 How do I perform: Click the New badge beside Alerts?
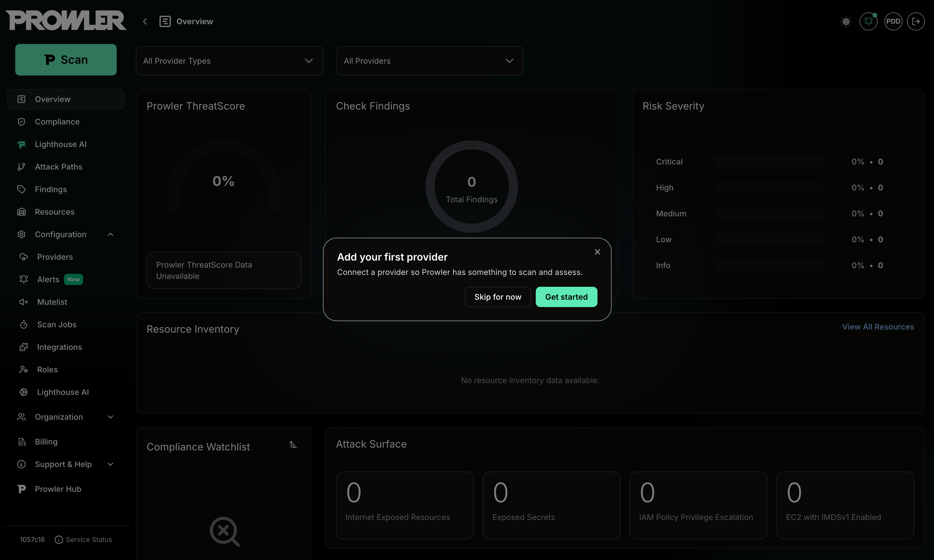coord(73,280)
